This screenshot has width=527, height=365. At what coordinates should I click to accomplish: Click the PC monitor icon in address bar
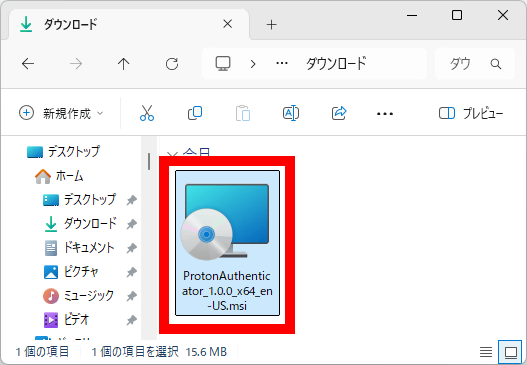[x=223, y=63]
